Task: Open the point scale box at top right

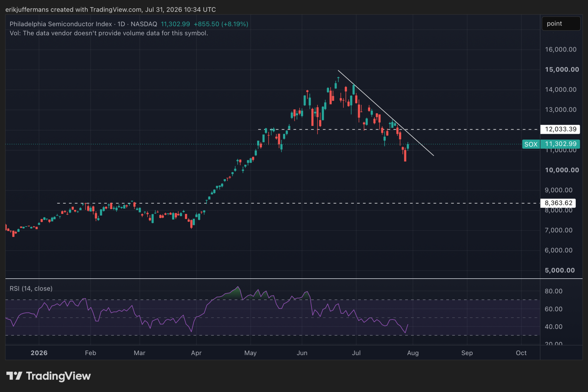Action: pyautogui.click(x=561, y=23)
